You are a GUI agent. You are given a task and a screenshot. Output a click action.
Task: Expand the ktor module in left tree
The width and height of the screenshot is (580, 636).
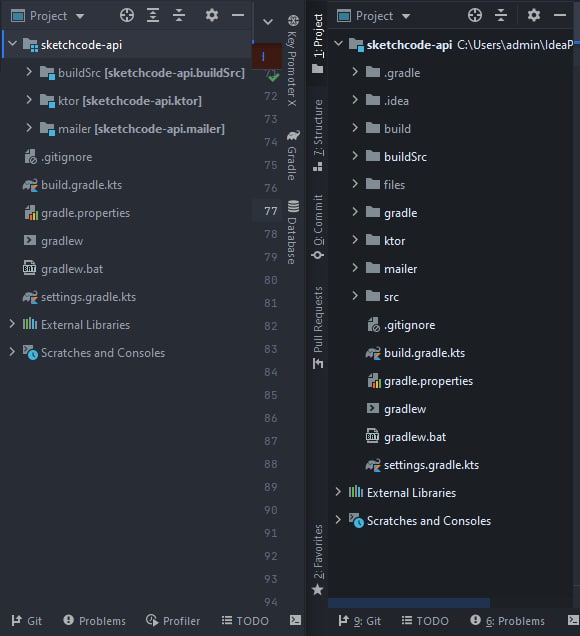[28, 100]
